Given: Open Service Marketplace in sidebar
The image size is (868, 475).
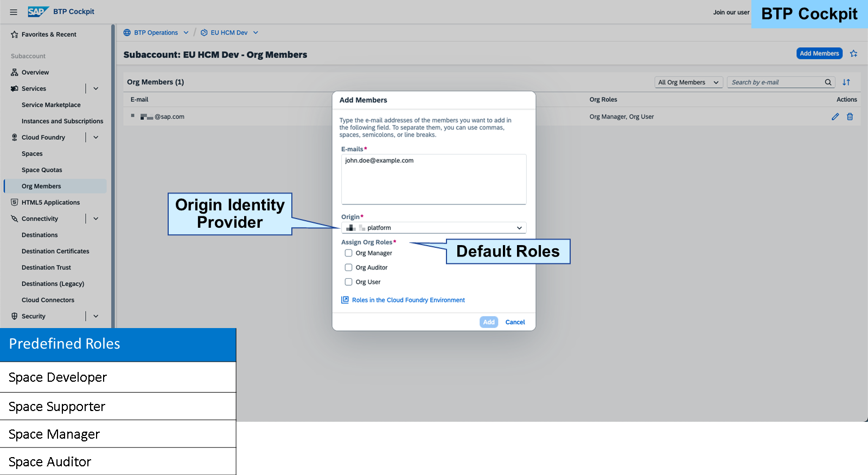Looking at the screenshot, I should click(51, 105).
